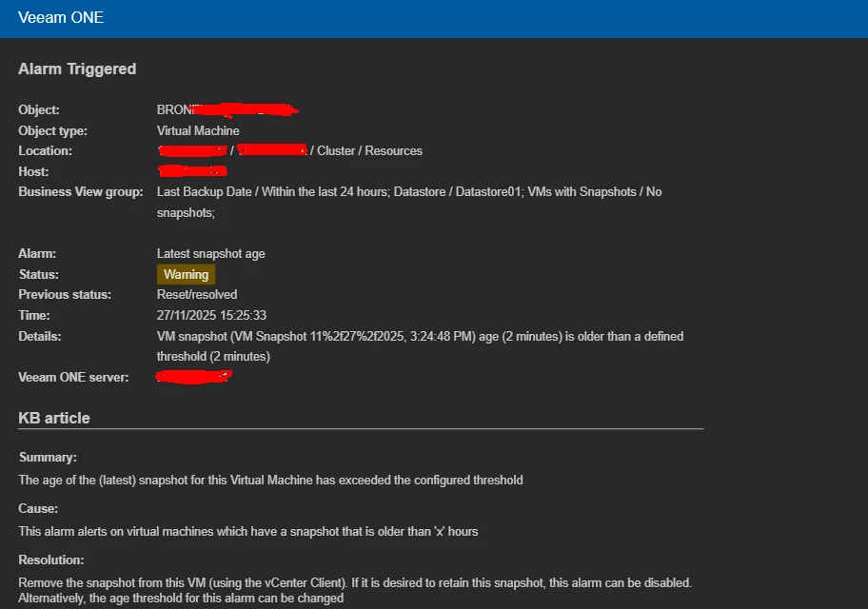This screenshot has height=609, width=868.
Task: Select the 'Alternatively, the age threshold' line
Action: point(181,598)
